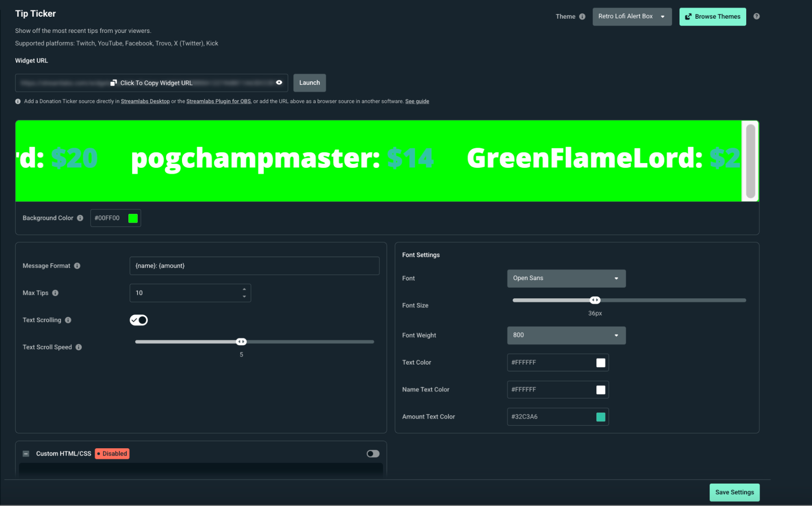Click the Theme info icon
Viewport: 812px width, 506px height.
pyautogui.click(x=582, y=16)
